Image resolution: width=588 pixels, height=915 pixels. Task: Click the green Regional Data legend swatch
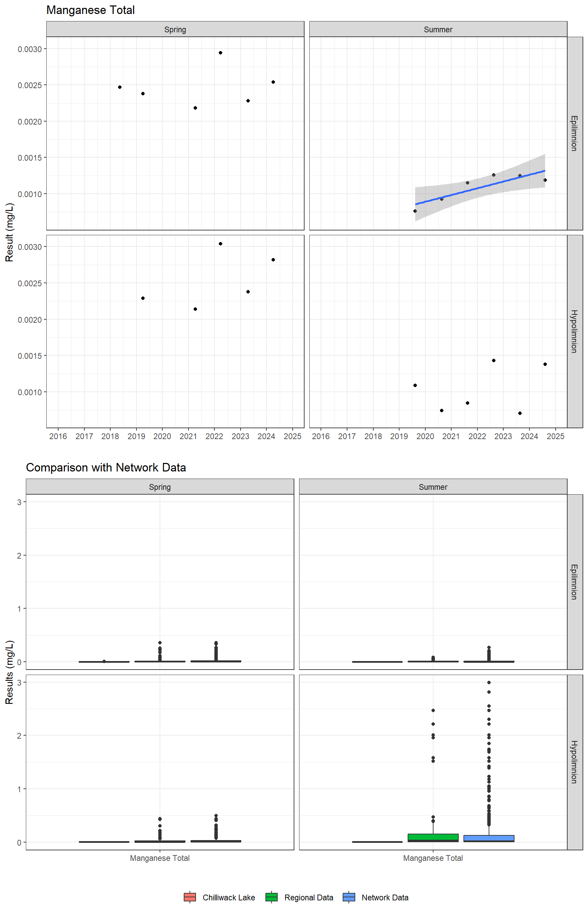click(272, 897)
